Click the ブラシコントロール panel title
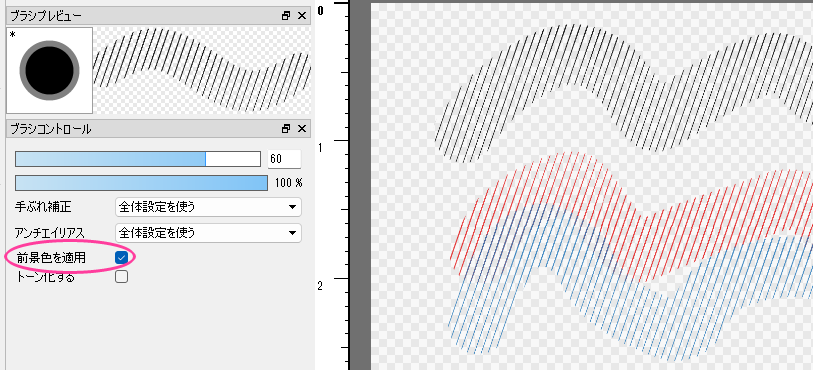This screenshot has width=813, height=370. point(51,129)
